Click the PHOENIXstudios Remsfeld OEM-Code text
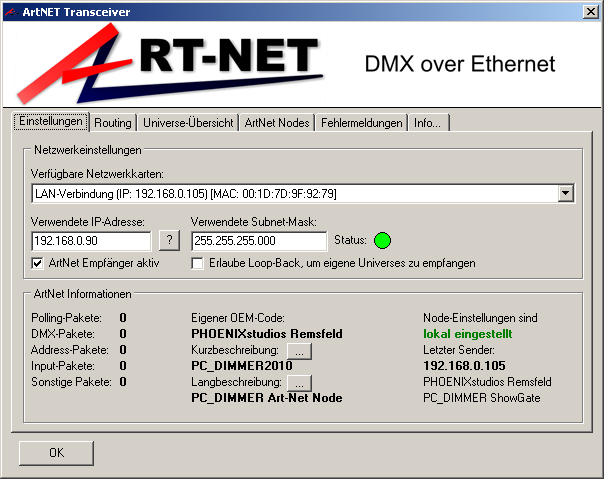604x479 pixels. [267, 334]
